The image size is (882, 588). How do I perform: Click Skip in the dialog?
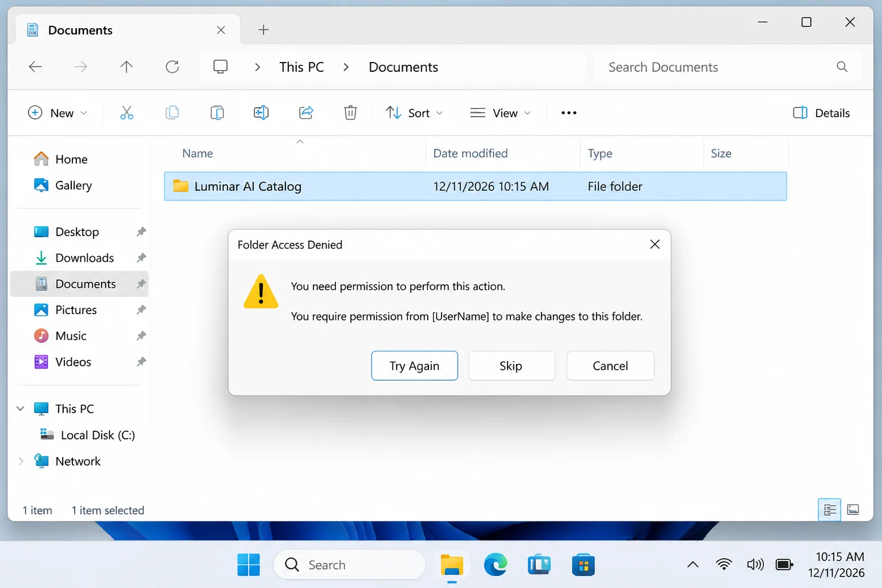(512, 366)
